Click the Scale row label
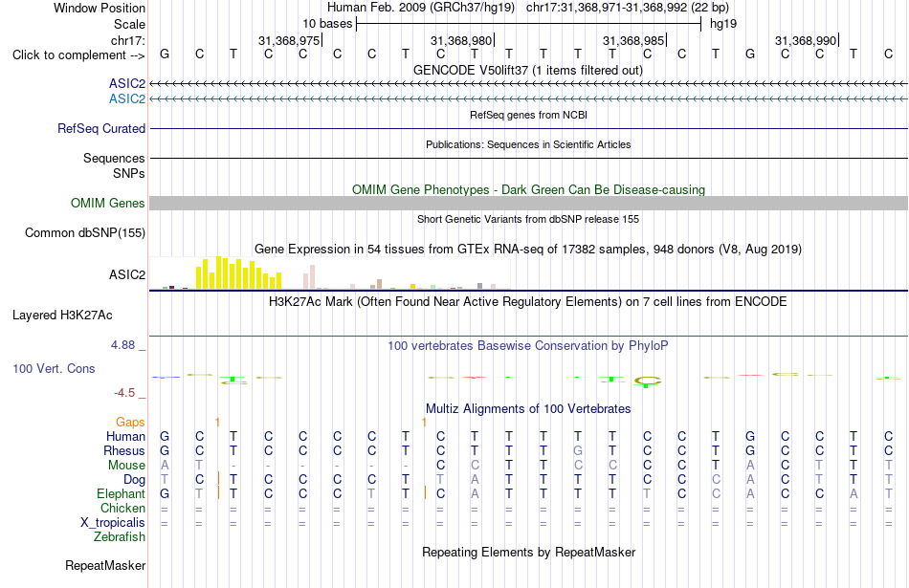The height and width of the screenshot is (588, 909). [x=129, y=24]
